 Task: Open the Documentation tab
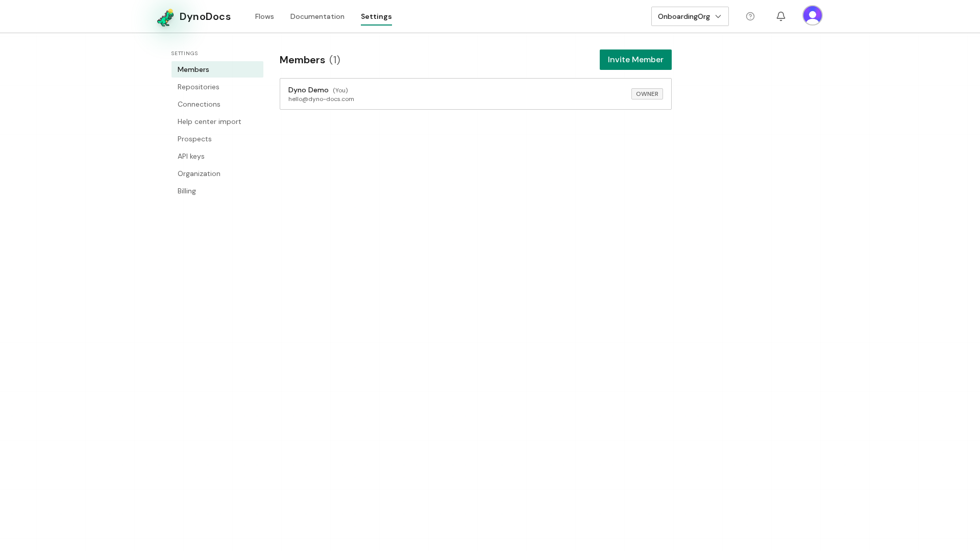click(317, 16)
